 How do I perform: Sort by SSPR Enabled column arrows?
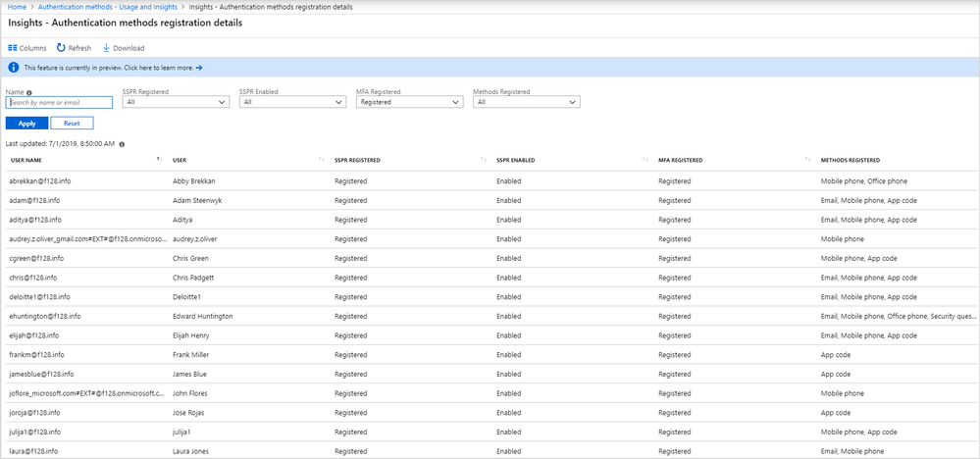coord(645,160)
